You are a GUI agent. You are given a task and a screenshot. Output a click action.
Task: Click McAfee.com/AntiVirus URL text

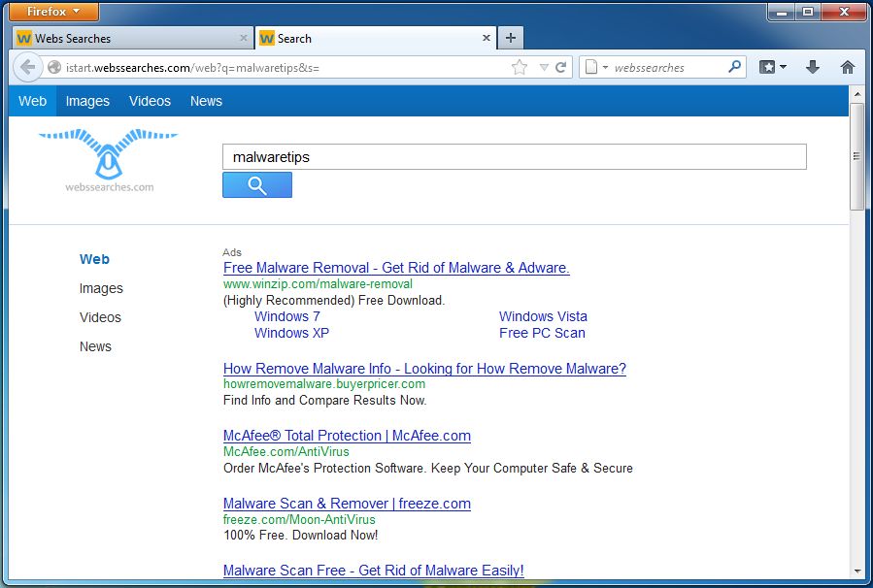coord(286,452)
